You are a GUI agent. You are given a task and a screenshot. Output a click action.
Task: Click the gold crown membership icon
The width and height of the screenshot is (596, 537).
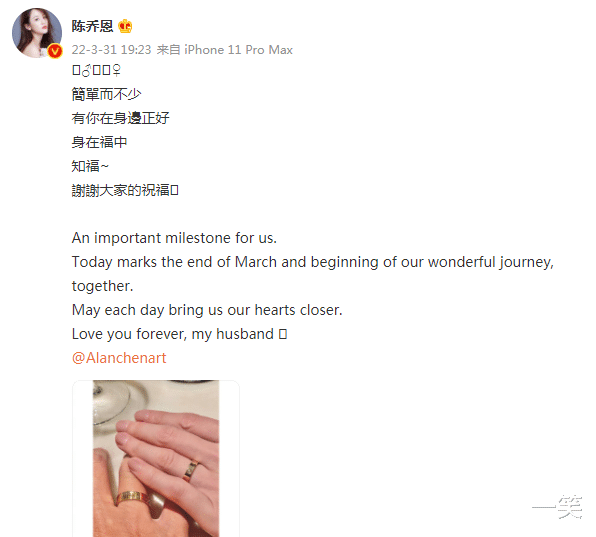[125, 26]
